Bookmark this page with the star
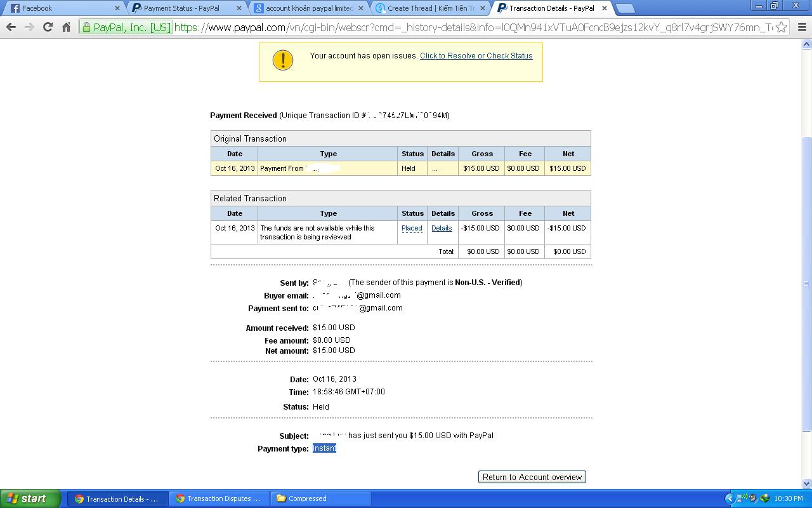 click(782, 27)
